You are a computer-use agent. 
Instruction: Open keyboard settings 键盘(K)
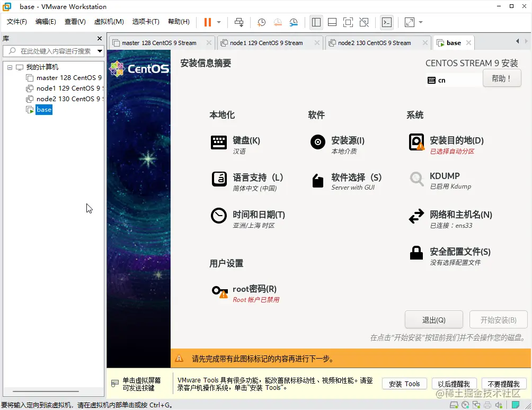[x=236, y=145]
